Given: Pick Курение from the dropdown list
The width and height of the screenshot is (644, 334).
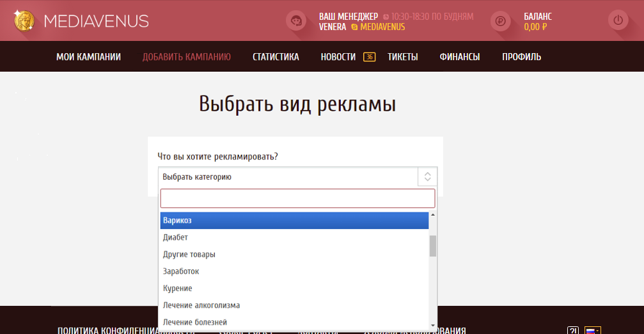Looking at the screenshot, I should tap(294, 288).
